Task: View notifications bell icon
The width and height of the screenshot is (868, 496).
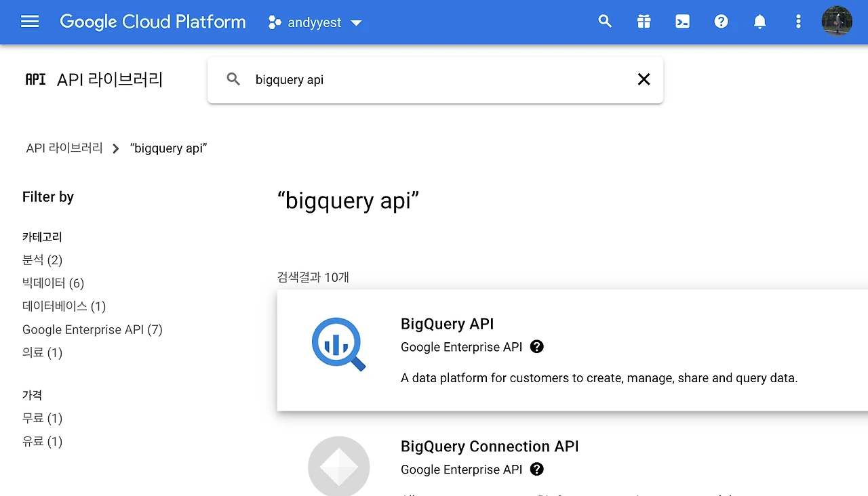Action: pos(759,22)
